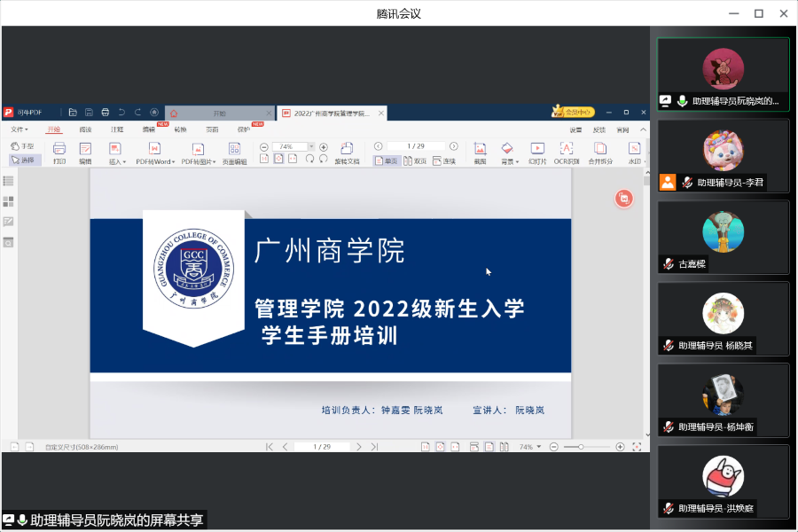The width and height of the screenshot is (798, 532).
Task: Click the 反馈 feedback link
Action: click(599, 129)
